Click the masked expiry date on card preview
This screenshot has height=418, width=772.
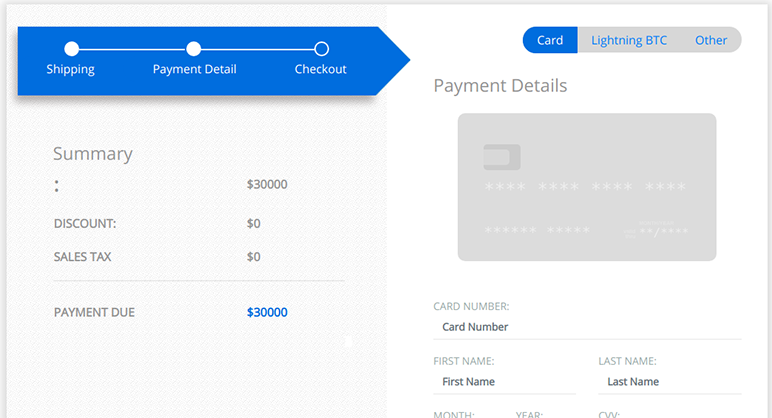tap(663, 231)
